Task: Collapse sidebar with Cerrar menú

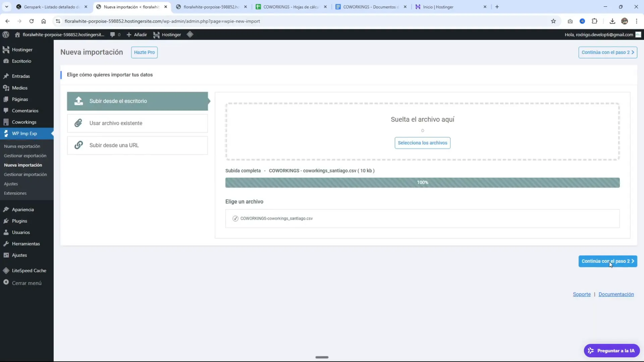Action: [27, 283]
